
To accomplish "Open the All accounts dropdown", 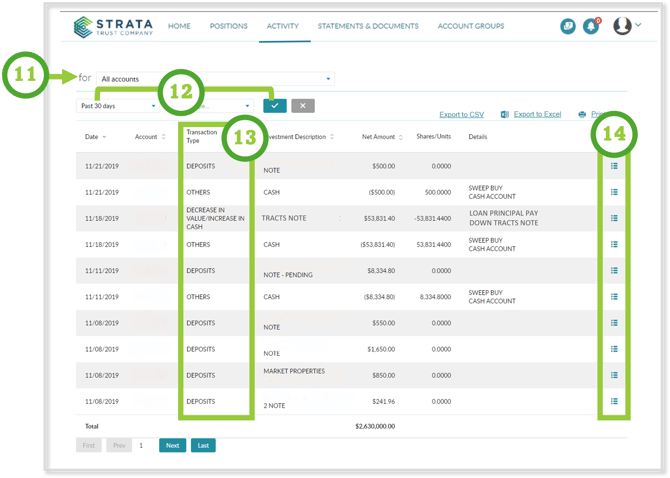I will click(x=215, y=79).
